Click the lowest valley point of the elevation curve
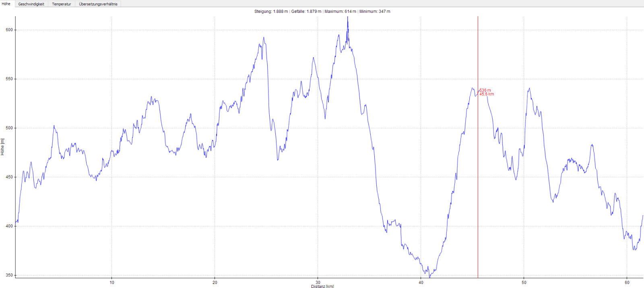The image size is (644, 288). pyautogui.click(x=430, y=277)
